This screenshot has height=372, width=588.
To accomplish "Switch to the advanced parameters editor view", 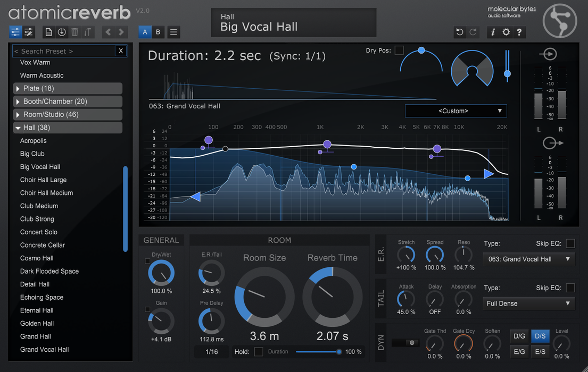I will point(28,32).
